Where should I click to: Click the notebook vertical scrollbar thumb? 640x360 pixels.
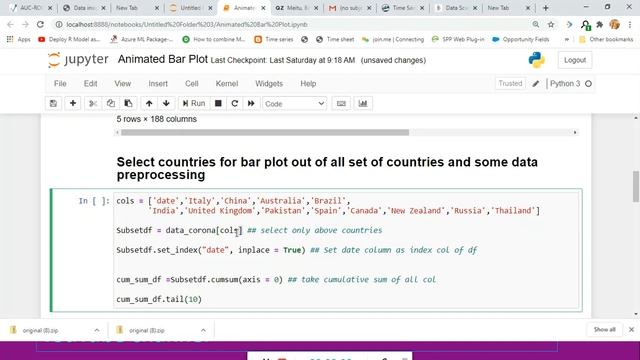pos(636,187)
